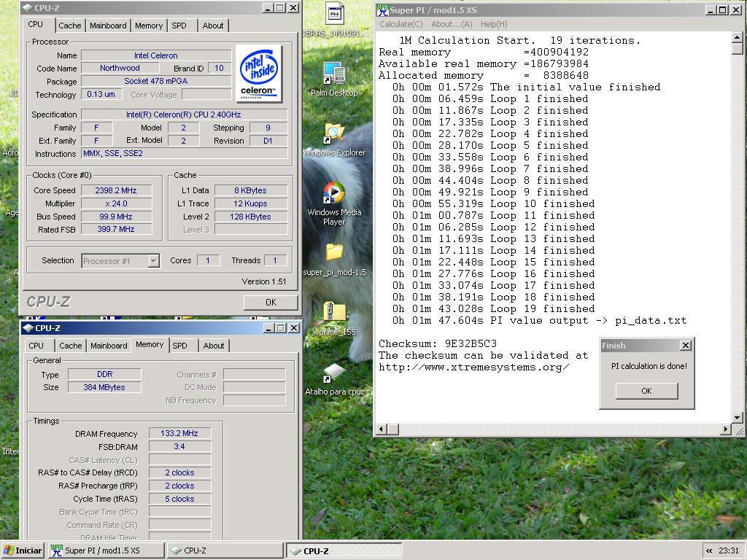Switch to Mainboard tab in top CPU-Z

click(x=108, y=26)
